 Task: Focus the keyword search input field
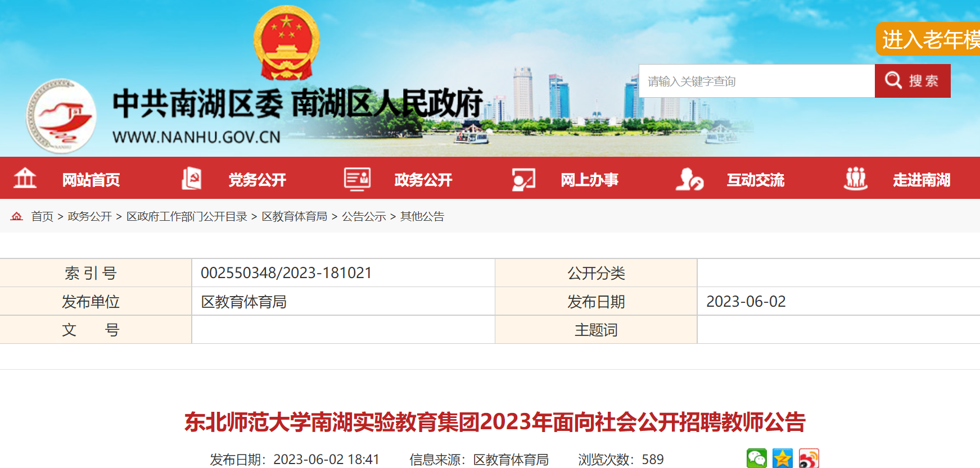(x=757, y=81)
